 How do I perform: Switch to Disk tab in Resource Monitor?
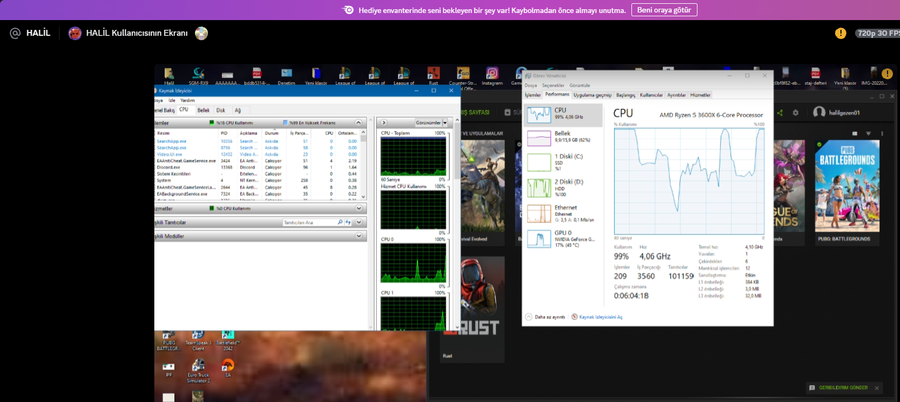(x=221, y=110)
